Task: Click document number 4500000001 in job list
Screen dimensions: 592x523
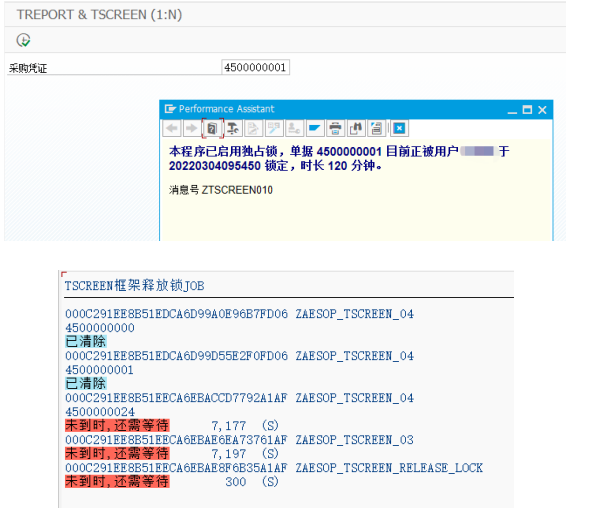Action: pyautogui.click(x=99, y=370)
